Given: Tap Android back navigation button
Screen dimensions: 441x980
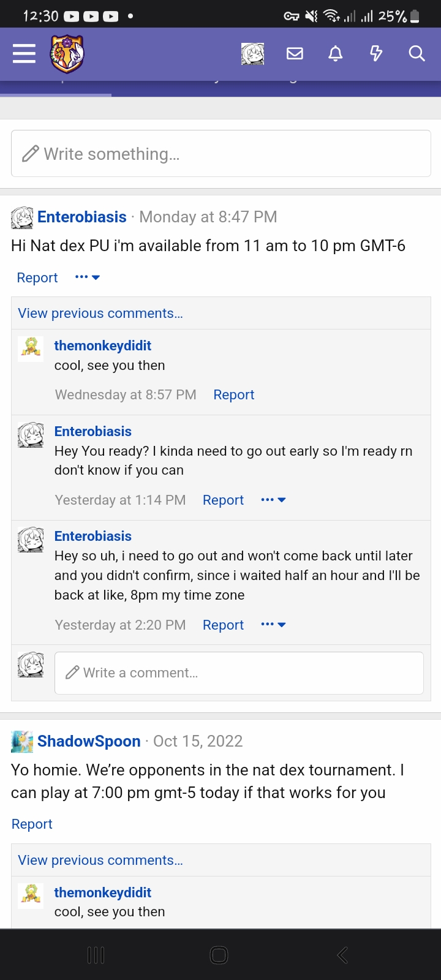Looking at the screenshot, I should (343, 955).
